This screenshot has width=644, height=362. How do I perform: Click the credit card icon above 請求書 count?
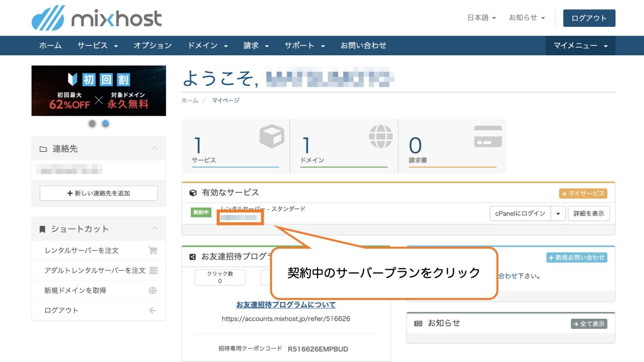[x=488, y=134]
